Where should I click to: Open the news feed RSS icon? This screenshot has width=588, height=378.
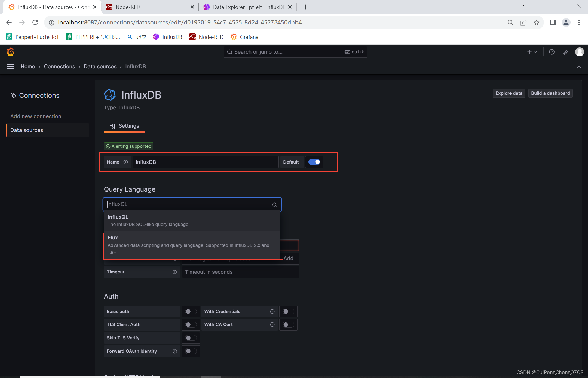pyautogui.click(x=566, y=52)
